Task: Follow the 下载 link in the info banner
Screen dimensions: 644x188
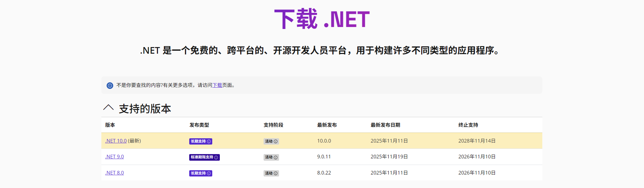Action: pos(217,85)
